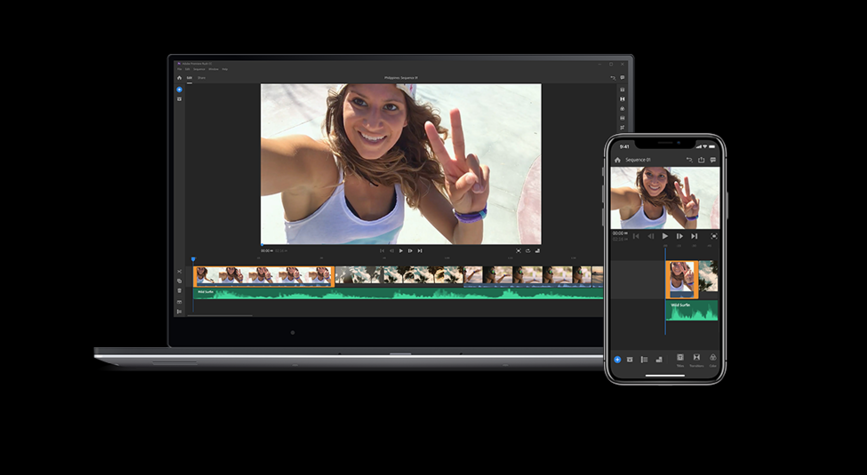867x475 pixels.
Task: Tap the undo arrow on the phone header
Action: pyautogui.click(x=689, y=160)
